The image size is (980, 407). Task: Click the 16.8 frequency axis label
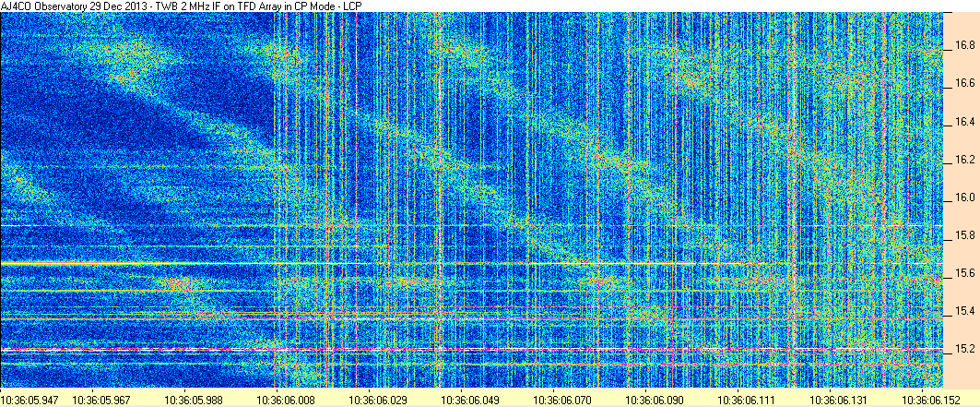964,45
